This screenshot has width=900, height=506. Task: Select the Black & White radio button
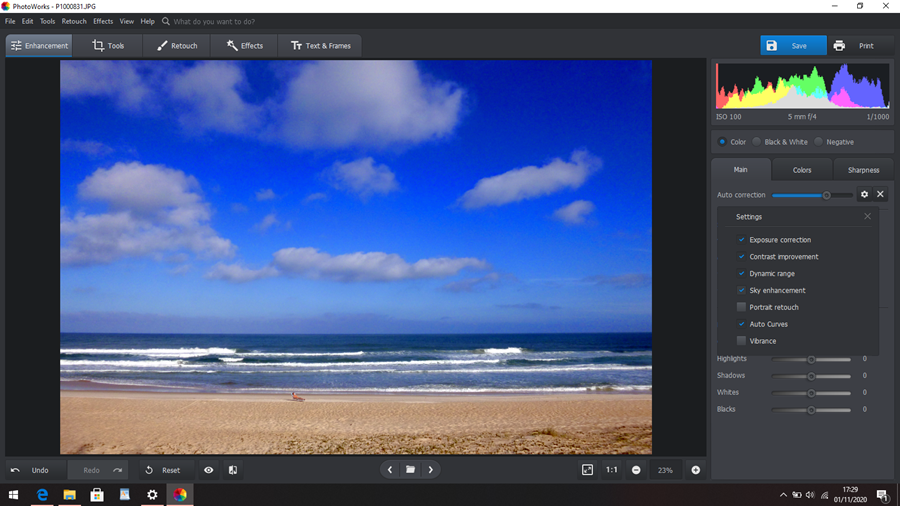757,142
